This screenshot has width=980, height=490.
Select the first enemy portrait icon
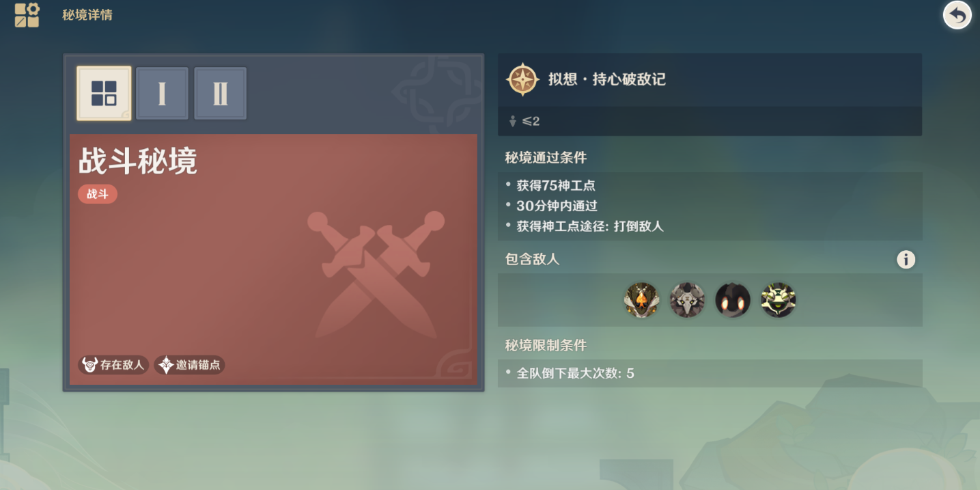click(641, 300)
